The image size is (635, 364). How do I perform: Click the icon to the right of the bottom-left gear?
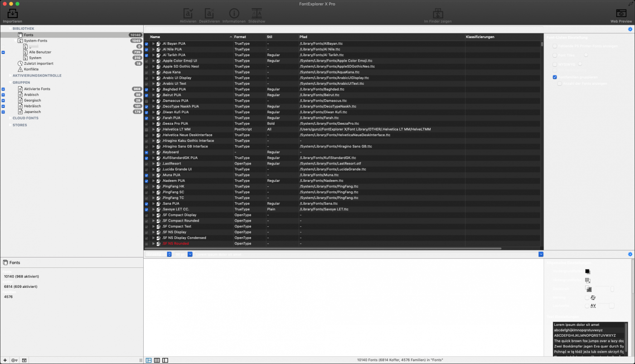click(24, 360)
